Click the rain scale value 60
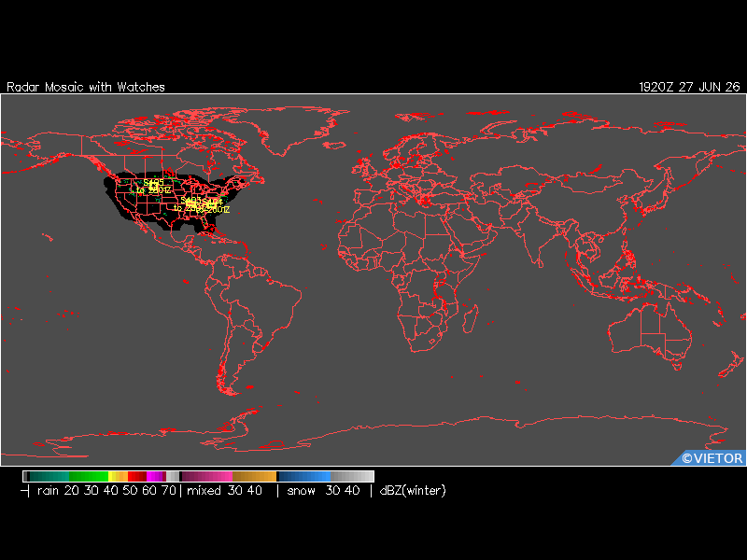This screenshot has height=560, width=747. 149,491
